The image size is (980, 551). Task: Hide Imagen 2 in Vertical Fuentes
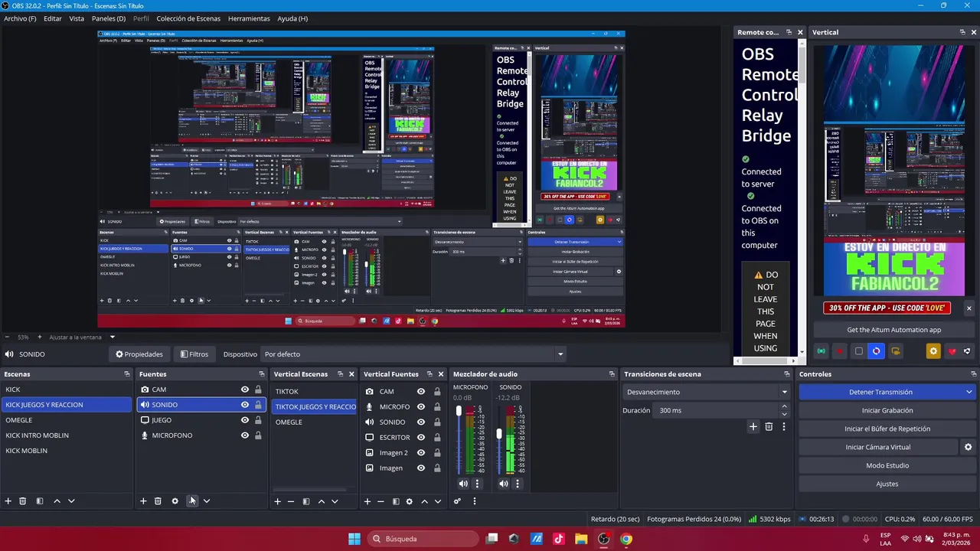(x=421, y=453)
